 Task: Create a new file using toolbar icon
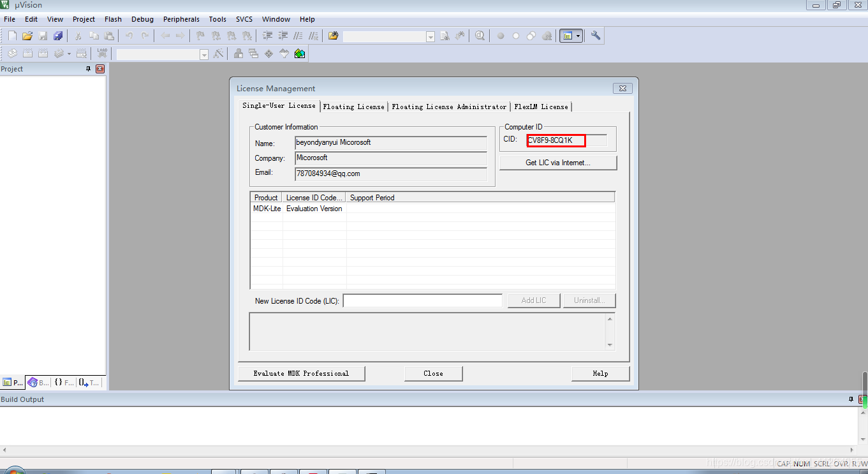tap(12, 36)
